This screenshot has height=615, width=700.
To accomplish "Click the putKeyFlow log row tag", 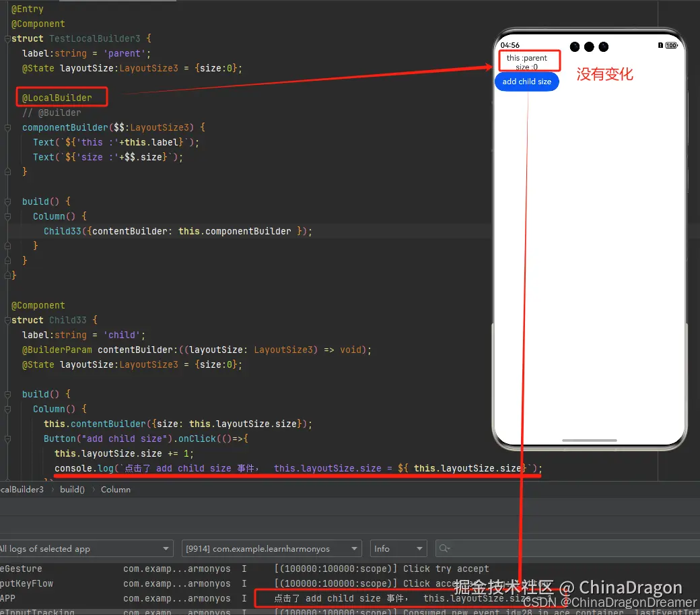I will point(26,583).
